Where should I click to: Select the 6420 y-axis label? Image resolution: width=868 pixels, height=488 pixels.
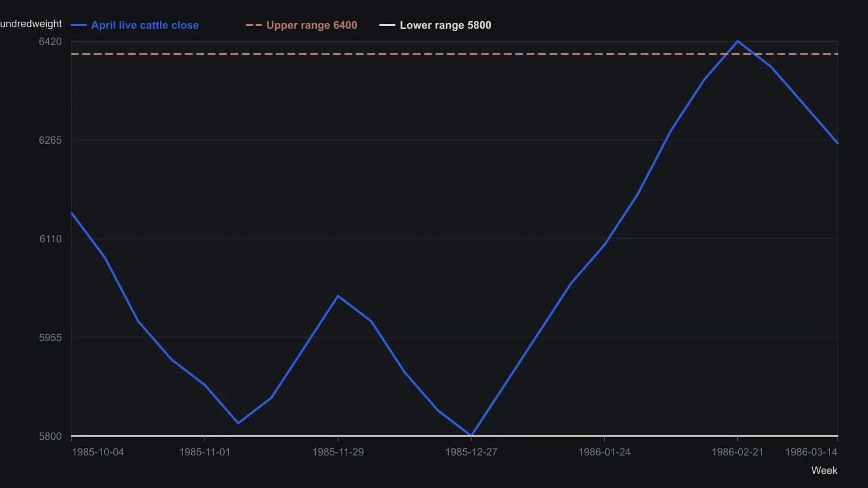click(x=50, y=41)
